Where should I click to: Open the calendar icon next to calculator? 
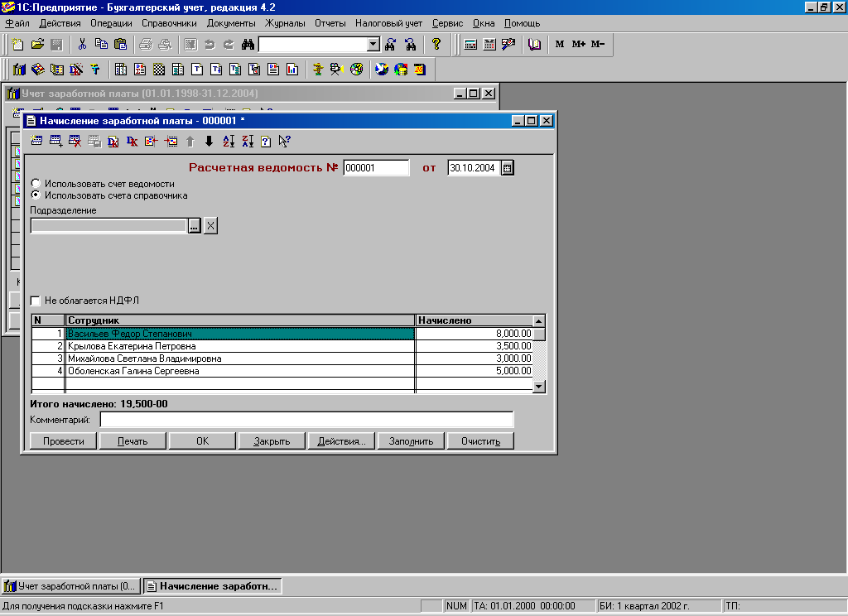point(489,45)
